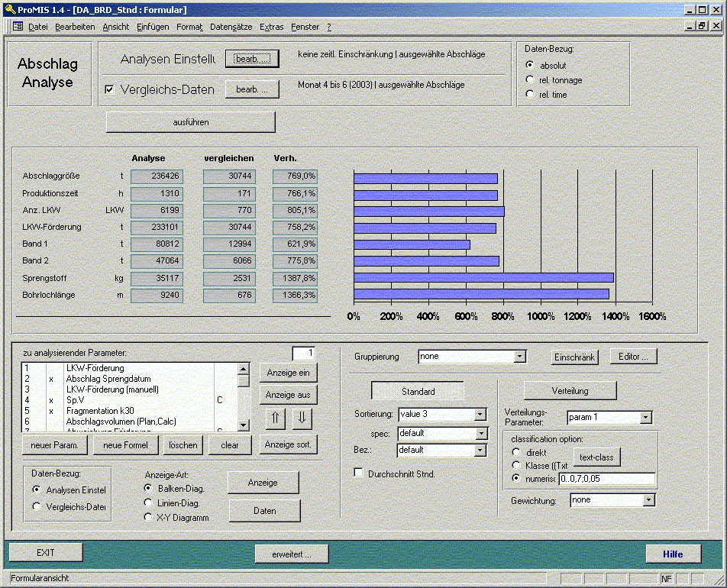Click the blue Hilfe button
Screen dimensions: 727x588
click(673, 554)
